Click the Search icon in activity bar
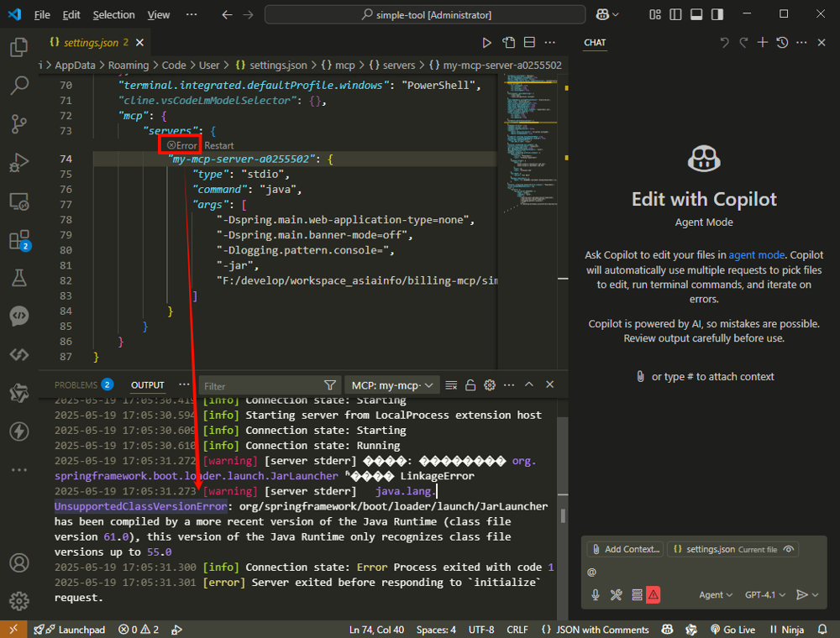The width and height of the screenshot is (840, 638). 18,86
